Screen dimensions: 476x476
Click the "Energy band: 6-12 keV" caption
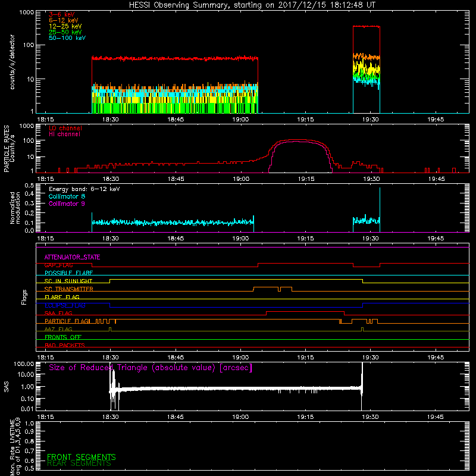coord(84,189)
